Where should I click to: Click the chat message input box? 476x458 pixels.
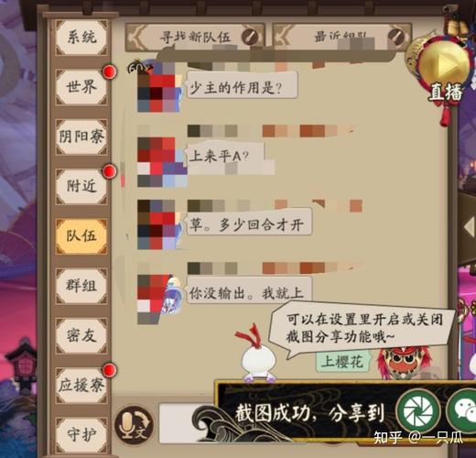[187, 423]
